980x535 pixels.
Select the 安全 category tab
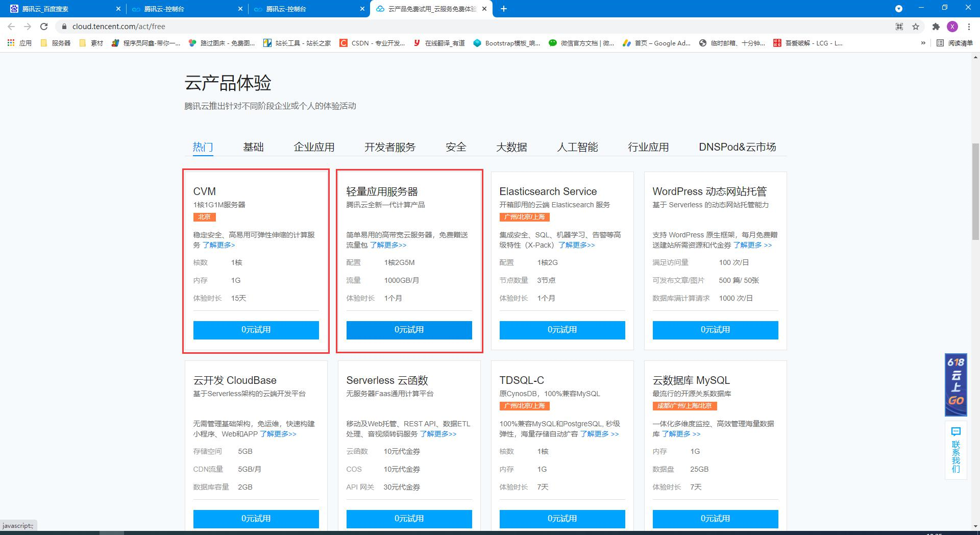coord(456,148)
